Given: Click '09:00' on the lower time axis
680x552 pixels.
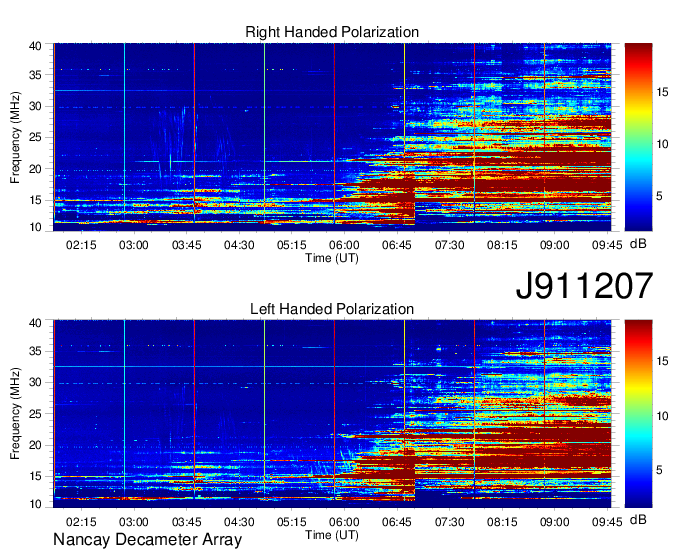Looking at the screenshot, I should tap(555, 522).
